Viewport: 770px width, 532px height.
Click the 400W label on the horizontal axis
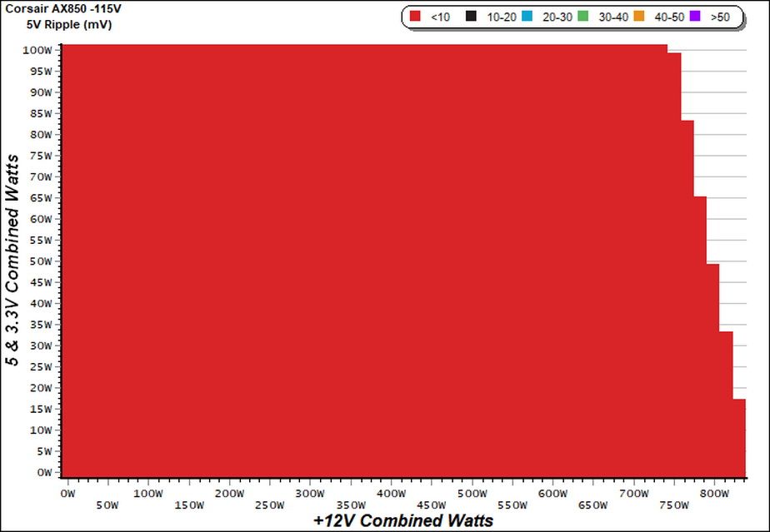click(392, 494)
